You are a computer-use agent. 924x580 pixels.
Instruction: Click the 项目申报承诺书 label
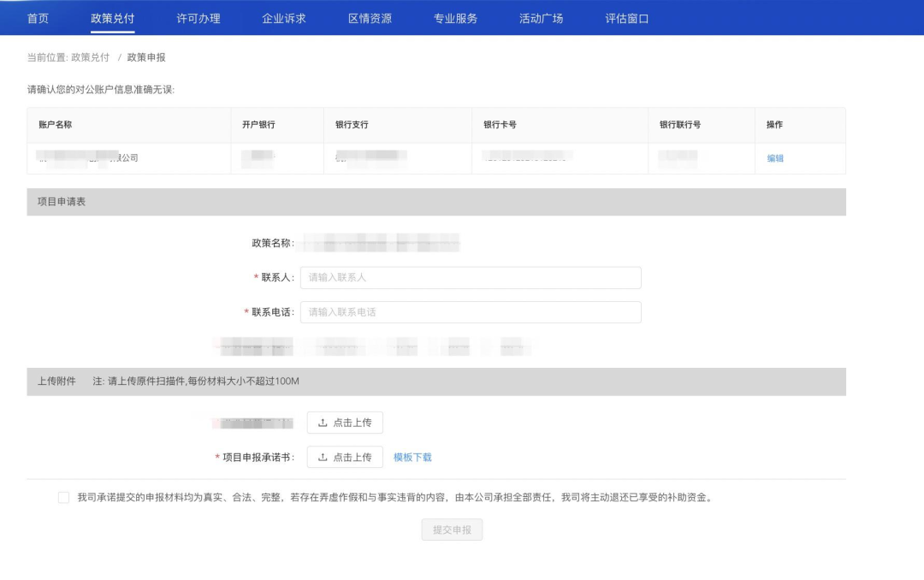tap(258, 458)
